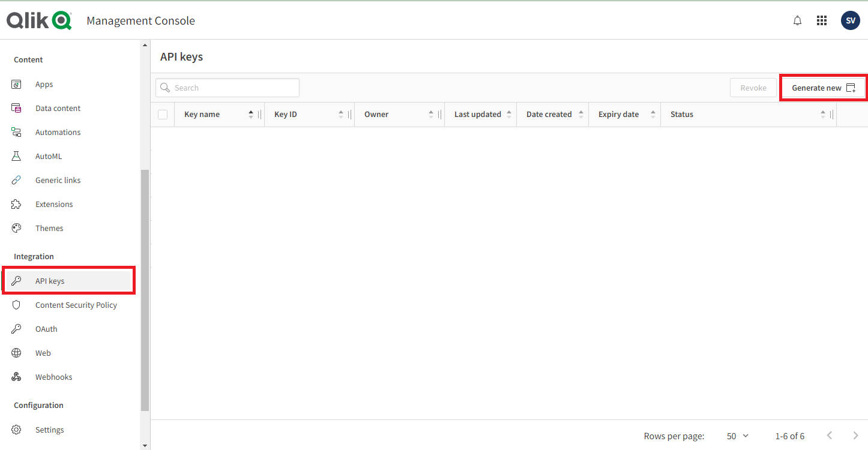This screenshot has width=868, height=450.
Task: Generate a new API key
Action: (823, 87)
